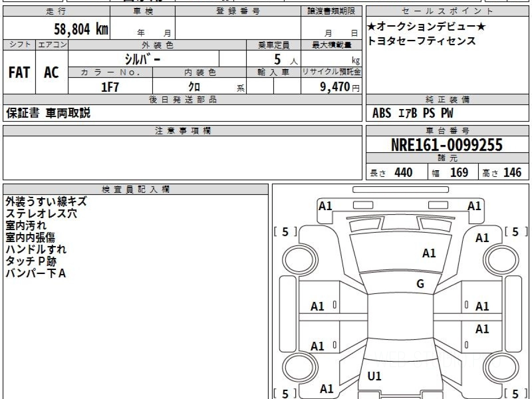The width and height of the screenshot is (532, 399).
Task: Click the 車台番号 header
Action: 448,131
